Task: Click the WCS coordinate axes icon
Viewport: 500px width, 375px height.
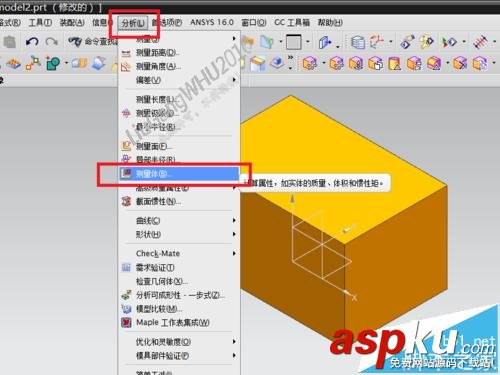Action: pos(377,42)
